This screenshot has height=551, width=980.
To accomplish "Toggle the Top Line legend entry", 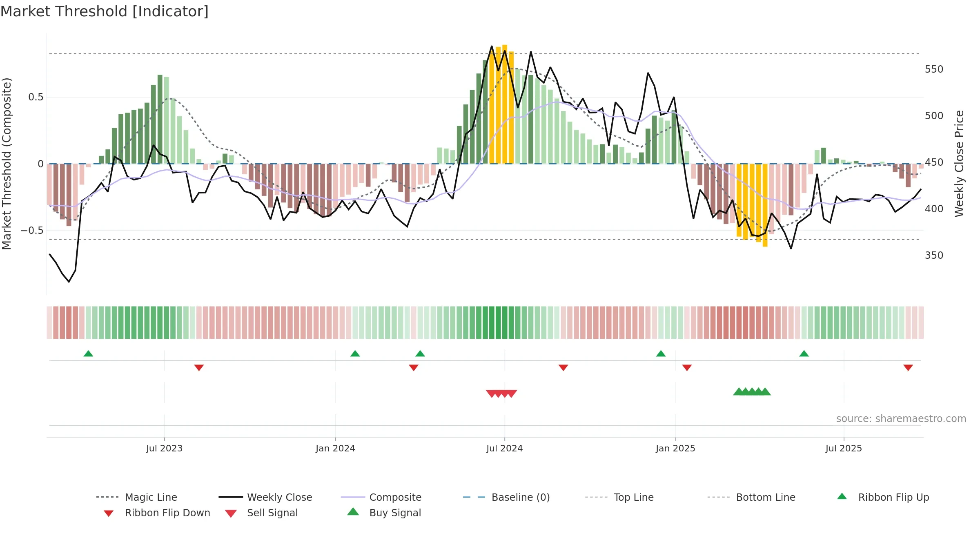I will (x=619, y=497).
